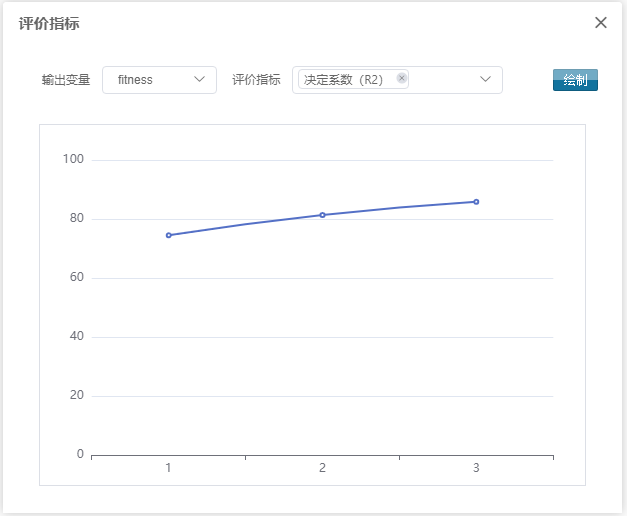Expand the fitness dropdown chevron arrow
Viewport: 628px width, 517px height.
[199, 79]
